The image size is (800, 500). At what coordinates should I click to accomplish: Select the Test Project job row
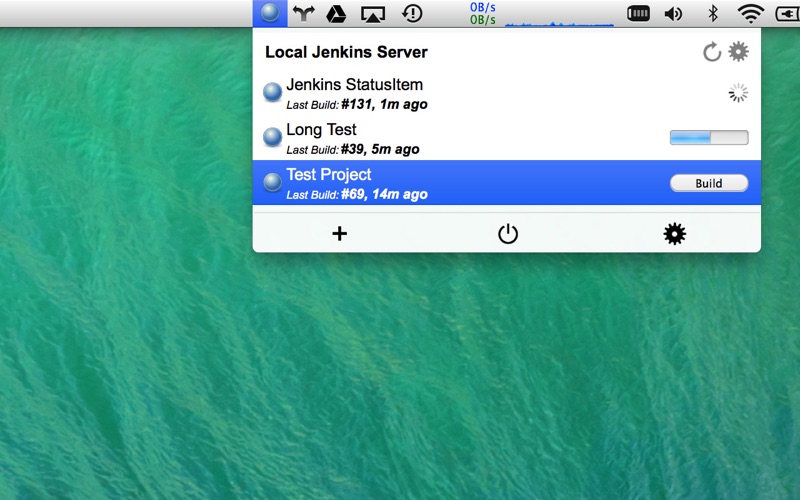507,183
